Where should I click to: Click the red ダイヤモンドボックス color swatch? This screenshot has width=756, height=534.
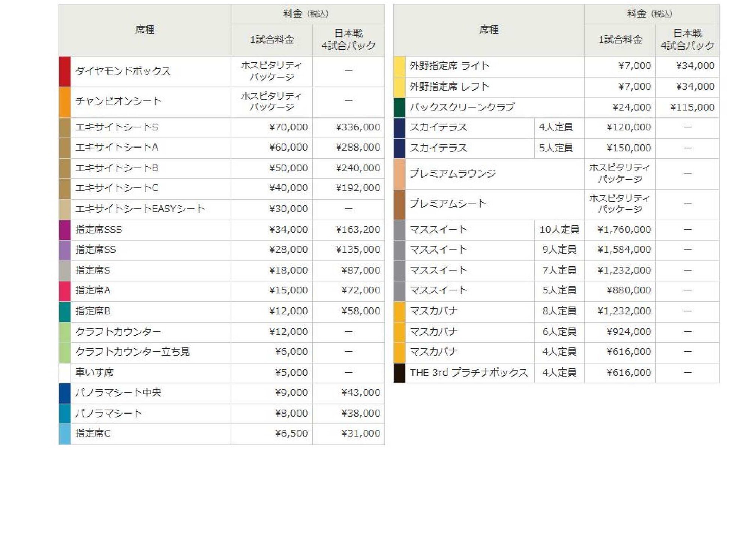[x=65, y=72]
